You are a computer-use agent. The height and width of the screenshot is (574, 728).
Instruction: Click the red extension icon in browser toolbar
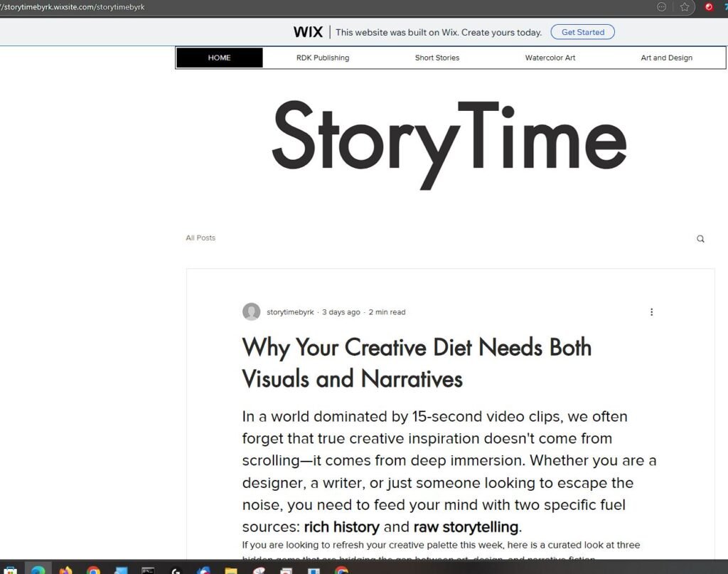point(709,7)
